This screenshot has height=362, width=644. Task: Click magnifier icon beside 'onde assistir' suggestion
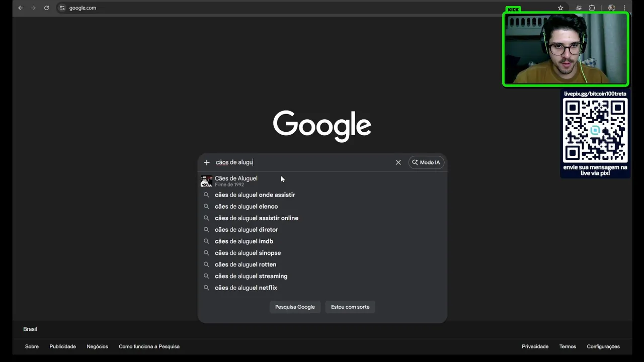point(206,195)
